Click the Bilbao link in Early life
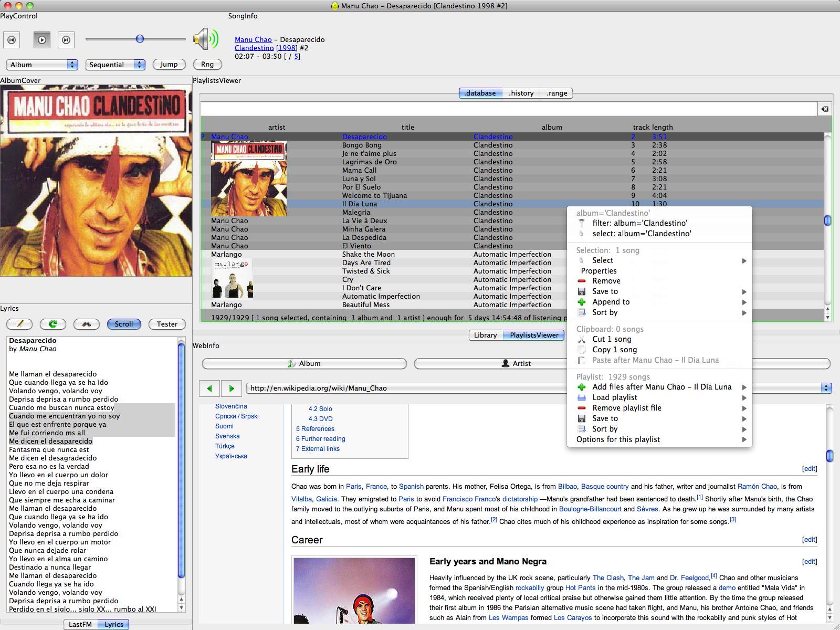Image resolution: width=840 pixels, height=630 pixels. point(567,487)
